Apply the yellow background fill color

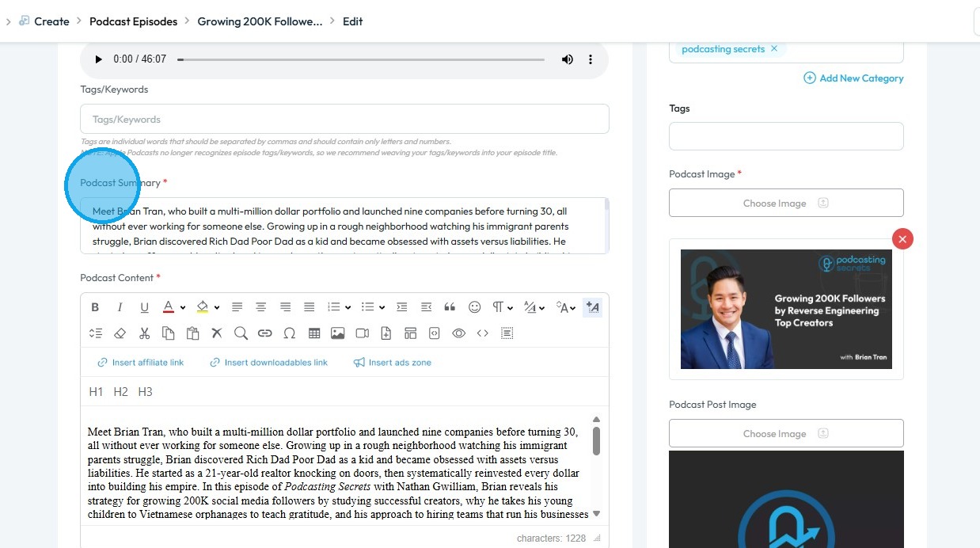(202, 307)
